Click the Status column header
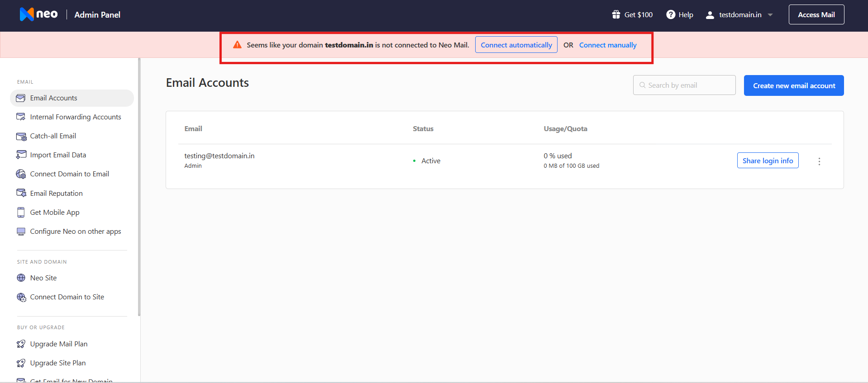Image resolution: width=868 pixels, height=383 pixels. 423,129
